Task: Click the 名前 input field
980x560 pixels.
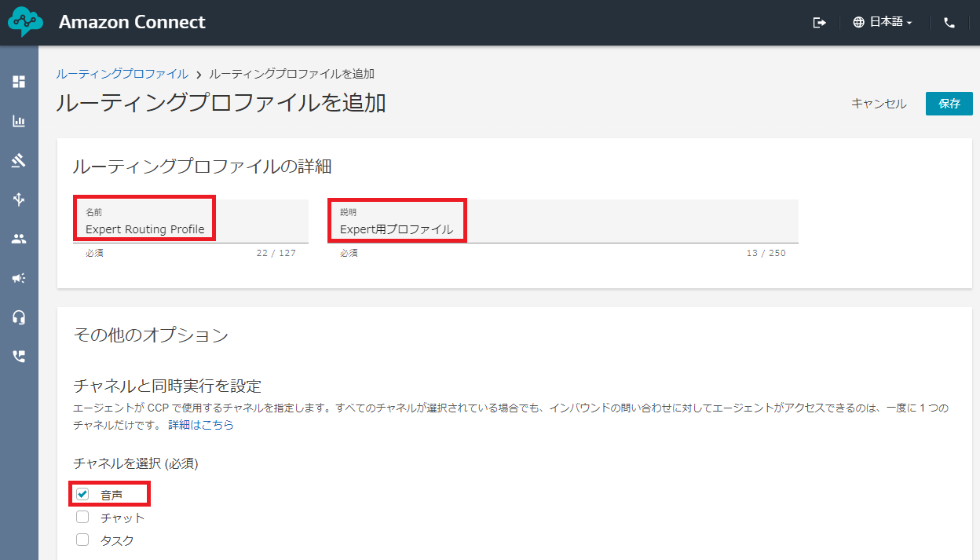Action: (x=191, y=221)
